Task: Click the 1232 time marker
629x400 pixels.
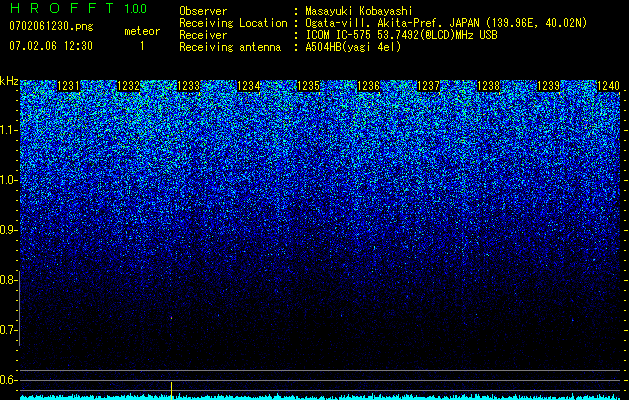Action: (128, 86)
